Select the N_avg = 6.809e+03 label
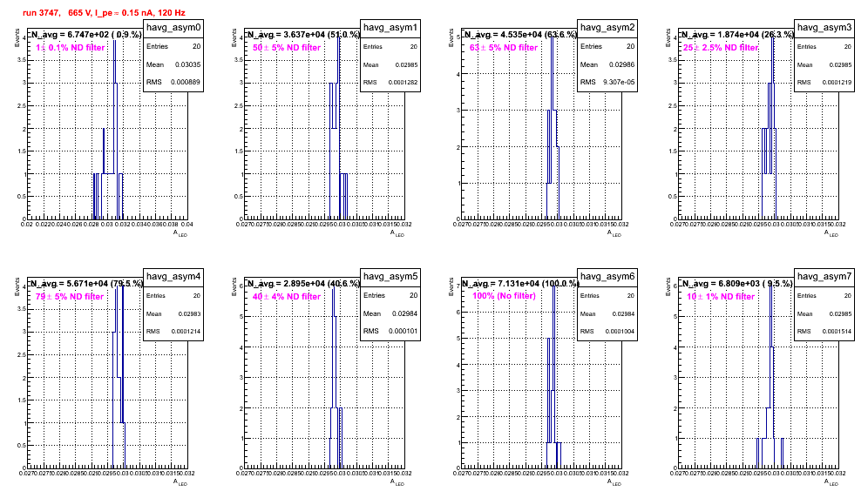The width and height of the screenshot is (868, 498). 737,283
